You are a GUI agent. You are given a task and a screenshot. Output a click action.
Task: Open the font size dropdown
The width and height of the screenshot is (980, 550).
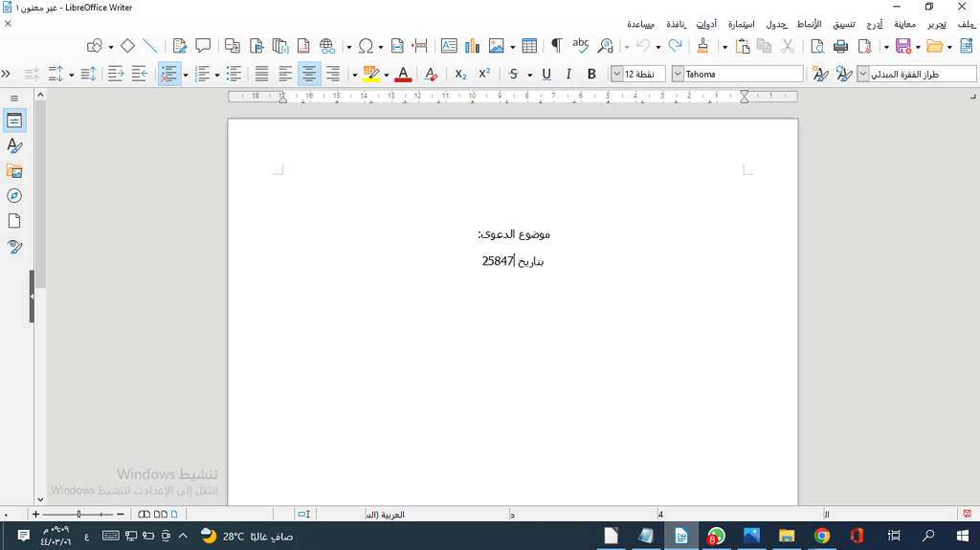(617, 74)
